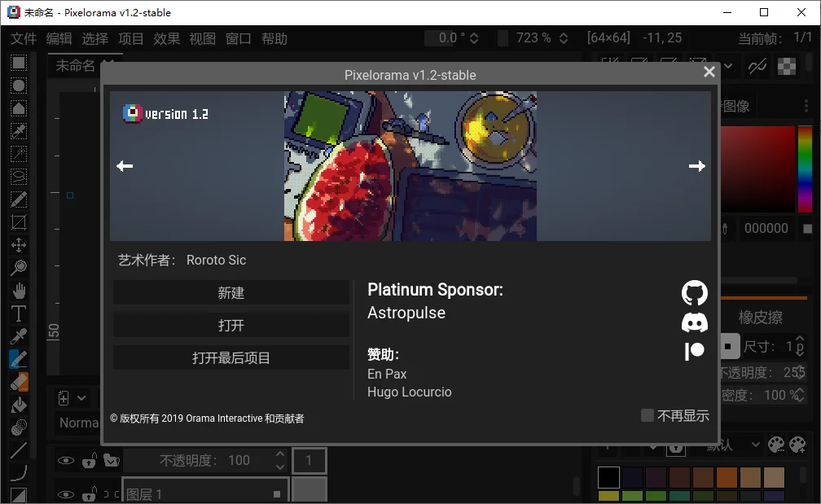Open the Discord link icon
Viewport: 821px width, 504px height.
pos(694,322)
